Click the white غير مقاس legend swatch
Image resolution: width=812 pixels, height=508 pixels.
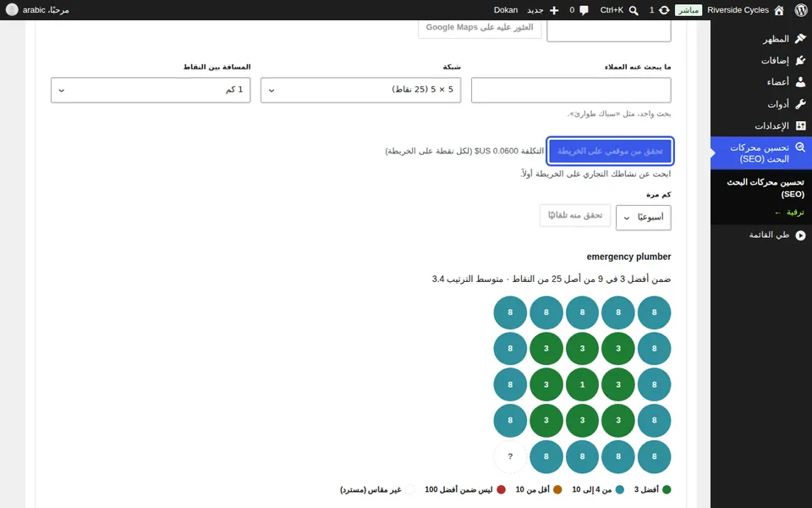pyautogui.click(x=410, y=489)
